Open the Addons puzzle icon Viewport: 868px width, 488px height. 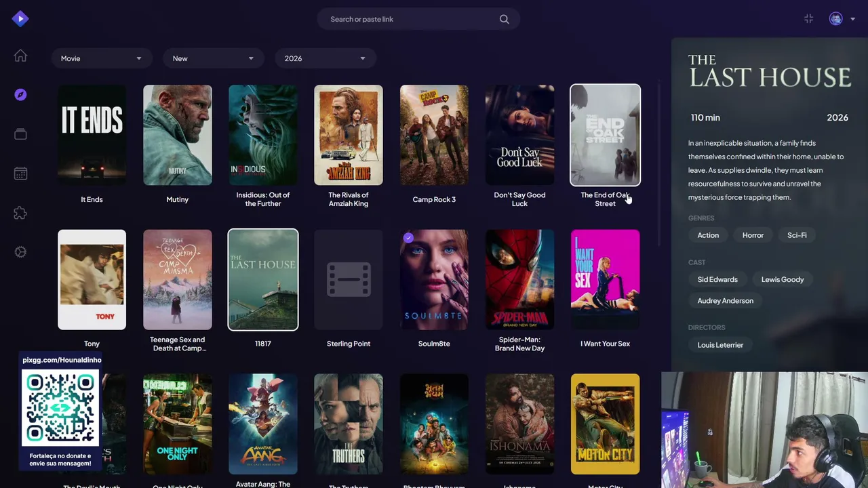[x=20, y=213]
